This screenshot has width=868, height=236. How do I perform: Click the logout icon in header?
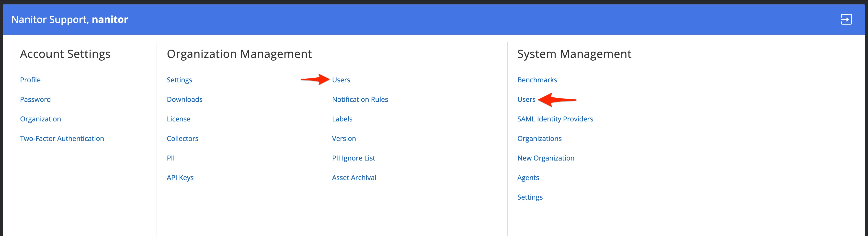846,20
